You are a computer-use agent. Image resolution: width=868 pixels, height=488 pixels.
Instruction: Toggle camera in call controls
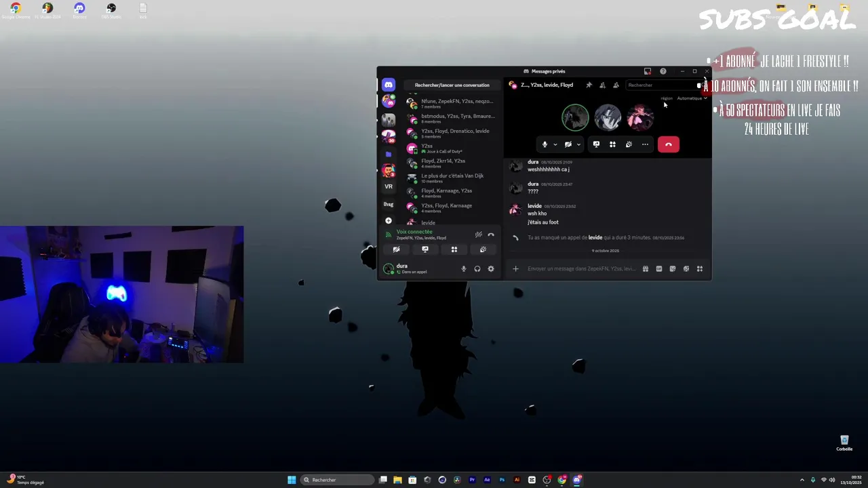568,144
